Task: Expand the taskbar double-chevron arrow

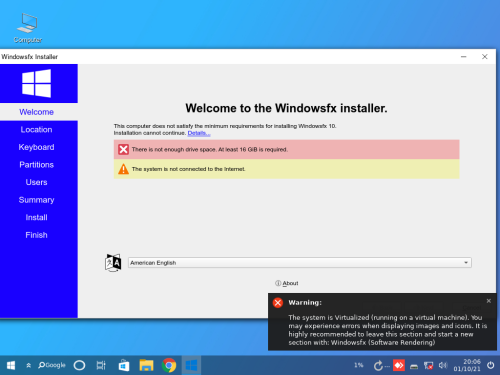Action: [x=29, y=365]
